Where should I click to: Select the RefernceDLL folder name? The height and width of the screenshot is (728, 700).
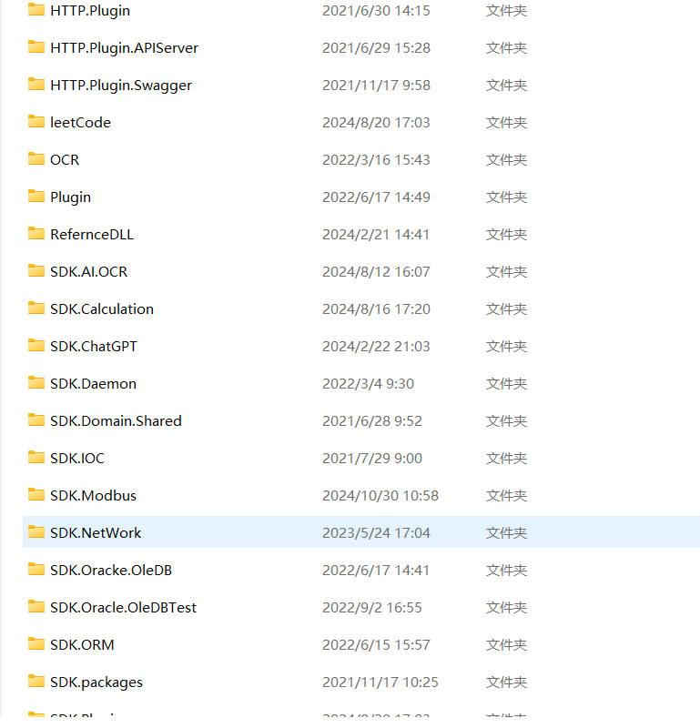[92, 235]
